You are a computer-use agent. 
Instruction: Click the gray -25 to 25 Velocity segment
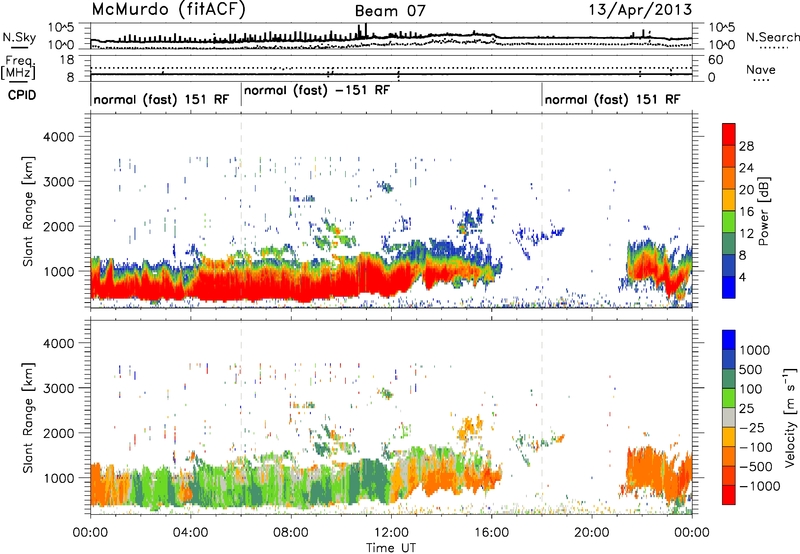tap(729, 417)
